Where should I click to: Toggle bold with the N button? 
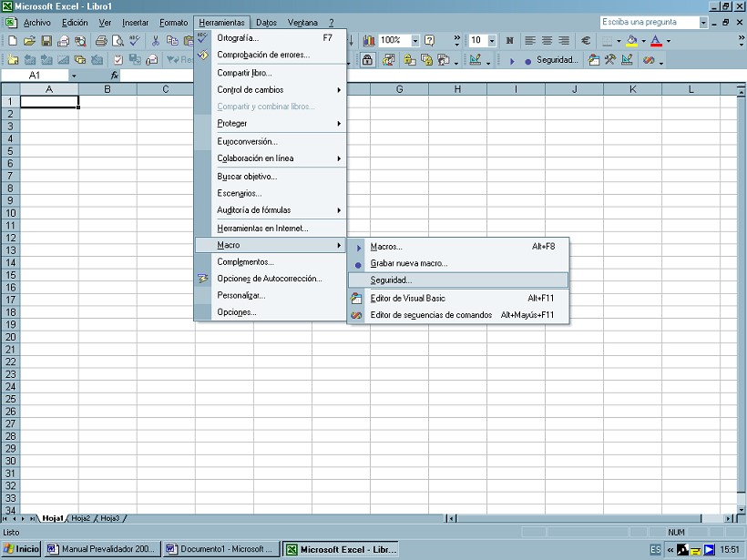[x=510, y=41]
